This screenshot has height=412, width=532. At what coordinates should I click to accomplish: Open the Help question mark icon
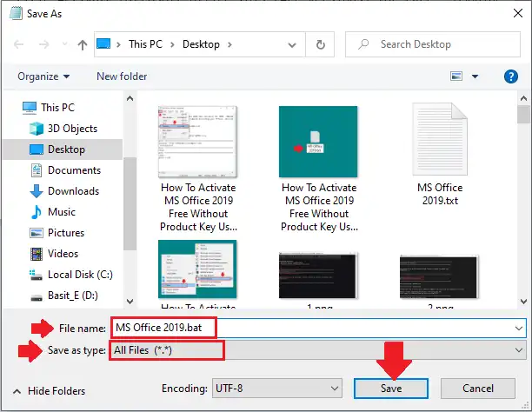click(x=510, y=76)
